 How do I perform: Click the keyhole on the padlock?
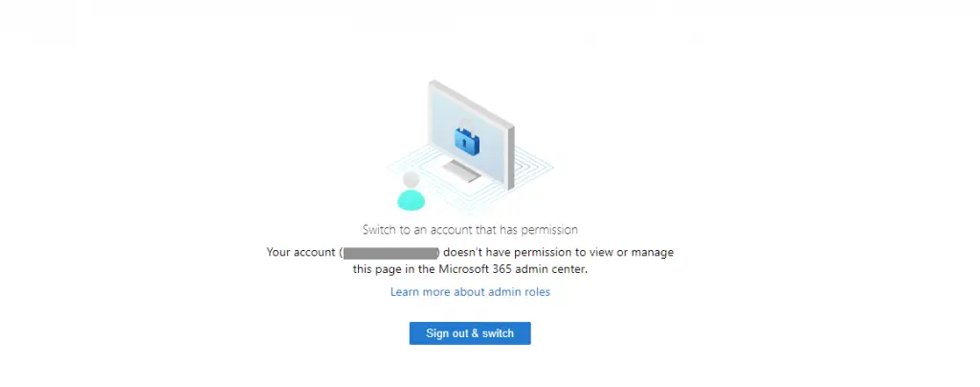(x=464, y=143)
